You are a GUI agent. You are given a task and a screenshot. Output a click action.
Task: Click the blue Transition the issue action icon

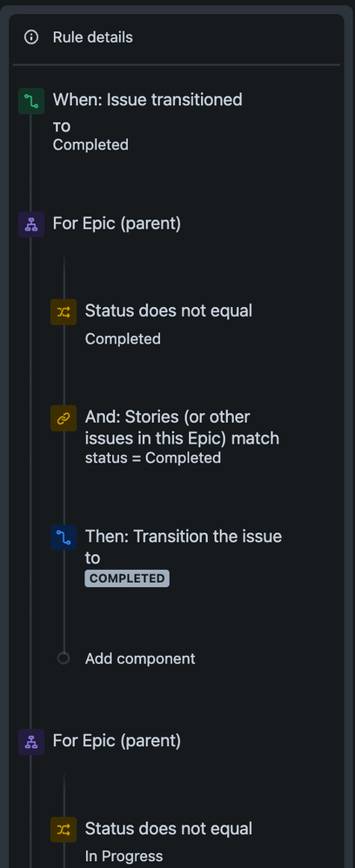[64, 538]
